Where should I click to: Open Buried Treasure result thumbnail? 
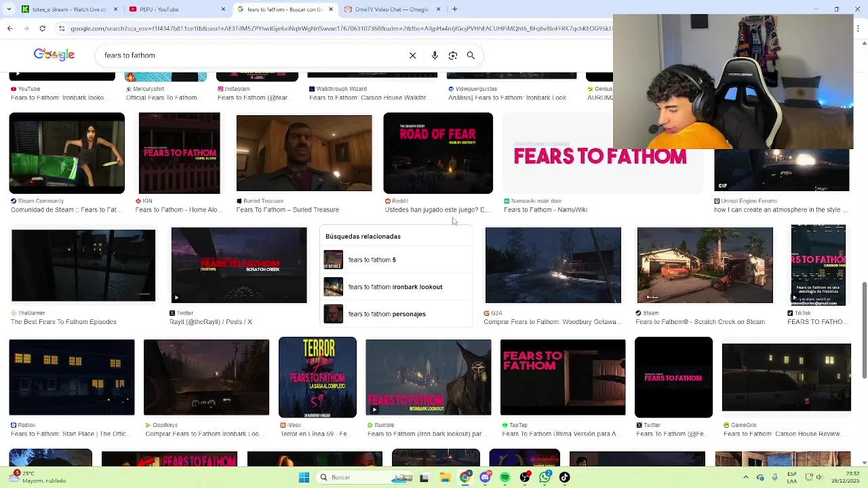[x=304, y=153]
